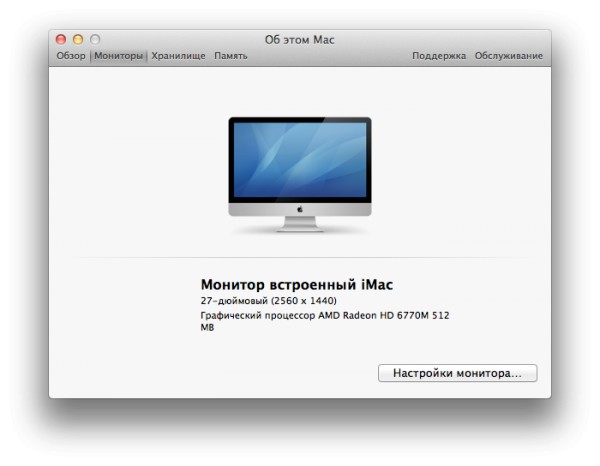Click the iMac display image

300,174
